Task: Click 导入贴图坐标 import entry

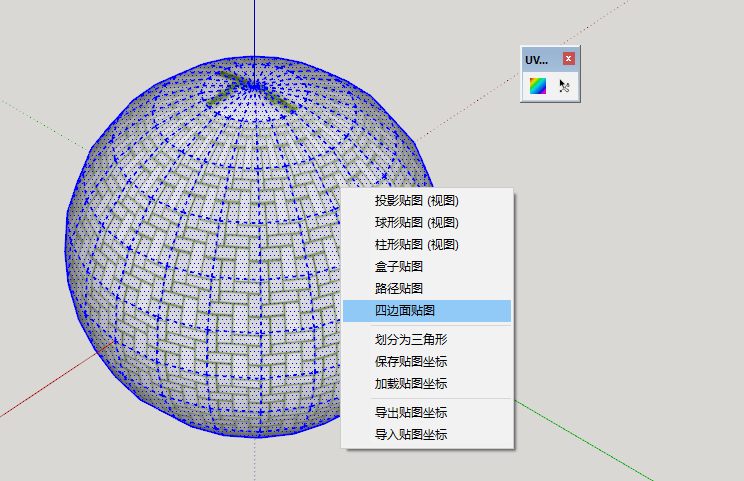Action: tap(411, 435)
